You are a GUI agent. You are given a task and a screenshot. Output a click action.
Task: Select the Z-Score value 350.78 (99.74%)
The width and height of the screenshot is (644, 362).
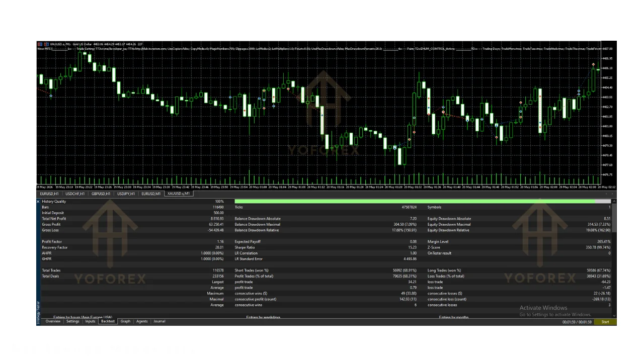[598, 247]
